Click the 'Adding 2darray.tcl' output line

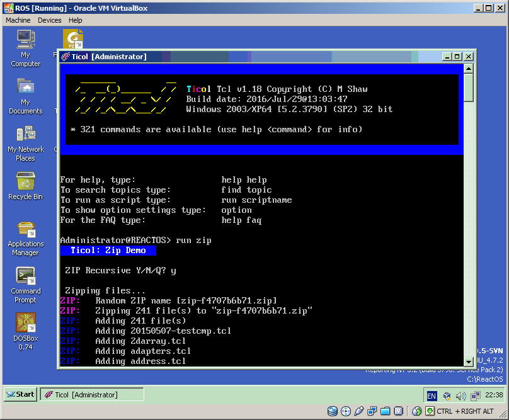(123, 341)
